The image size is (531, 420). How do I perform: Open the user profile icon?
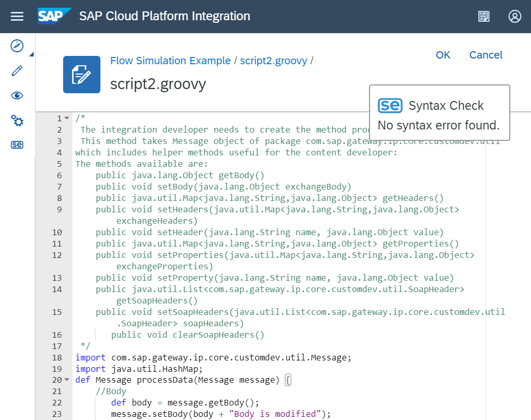click(514, 17)
